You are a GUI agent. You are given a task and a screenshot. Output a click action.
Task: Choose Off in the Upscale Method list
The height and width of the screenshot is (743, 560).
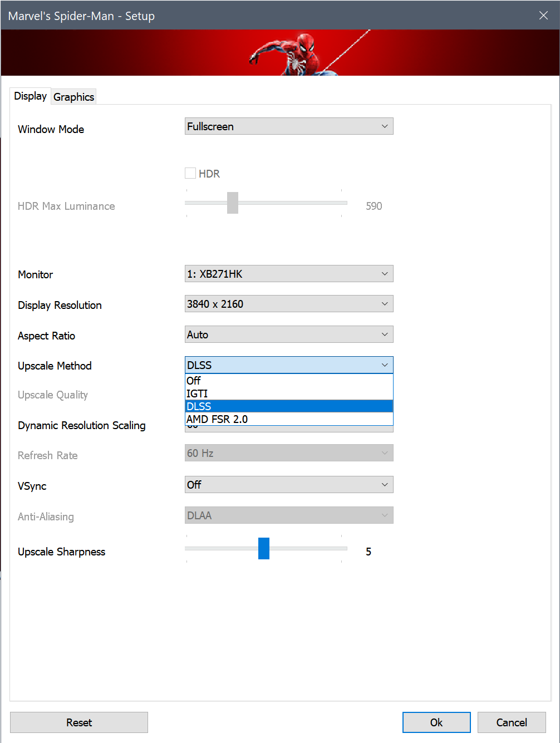(x=289, y=381)
